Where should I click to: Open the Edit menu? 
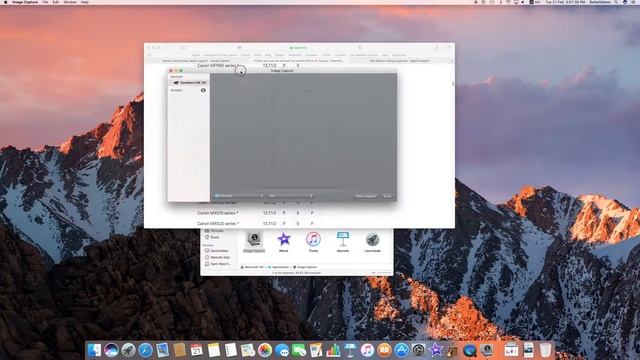[56, 2]
